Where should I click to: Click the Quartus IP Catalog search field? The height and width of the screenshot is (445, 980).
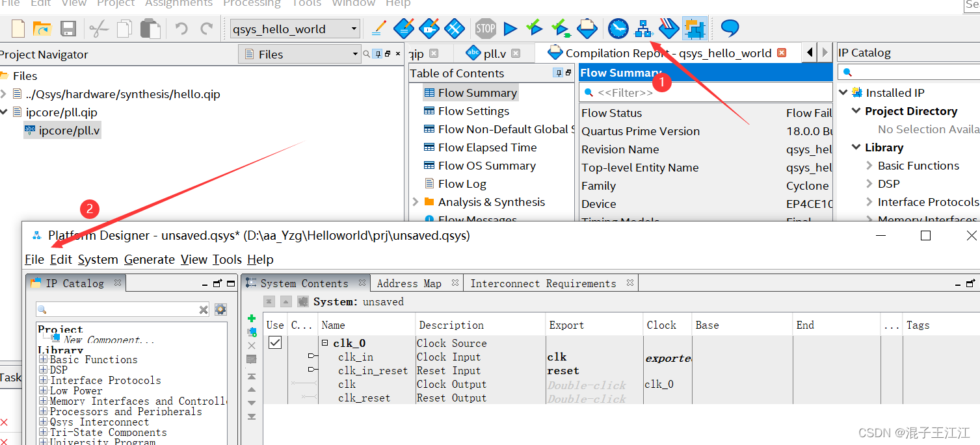click(908, 71)
